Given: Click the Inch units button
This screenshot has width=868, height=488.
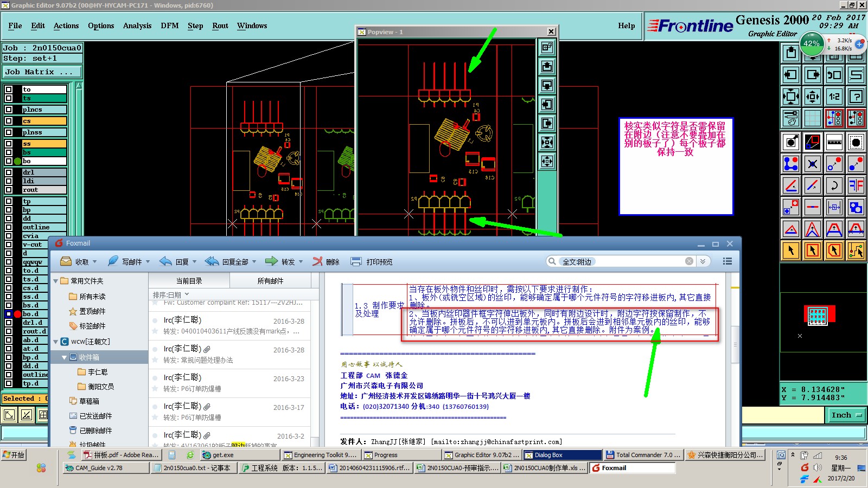Looking at the screenshot, I should [846, 415].
